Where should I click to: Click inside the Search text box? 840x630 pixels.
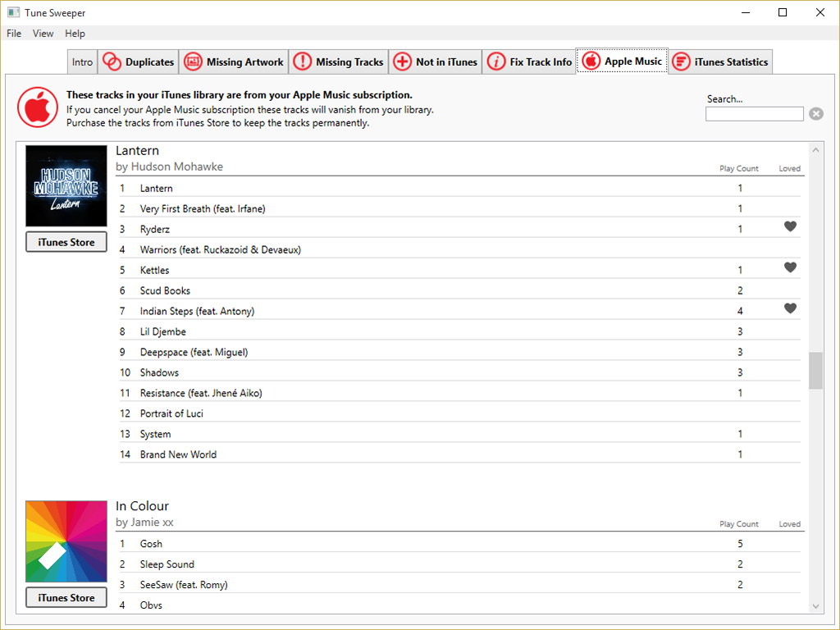(755, 113)
